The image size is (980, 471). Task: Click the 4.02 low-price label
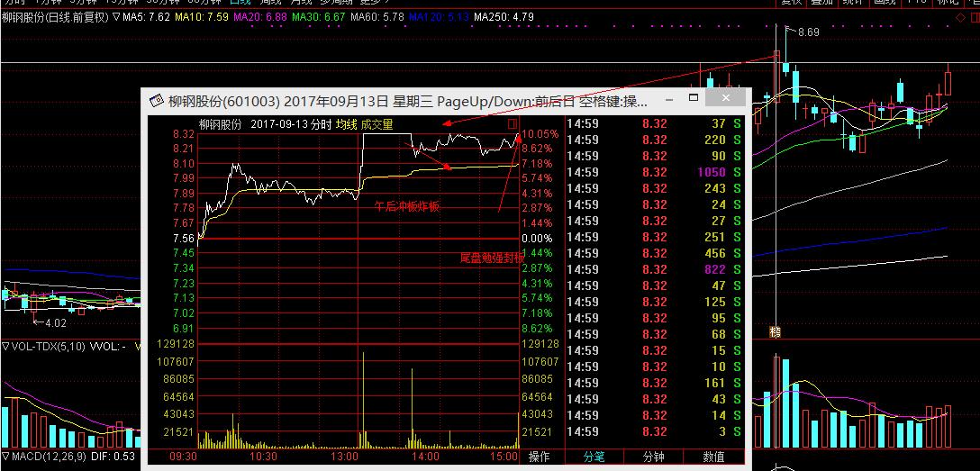(x=55, y=323)
